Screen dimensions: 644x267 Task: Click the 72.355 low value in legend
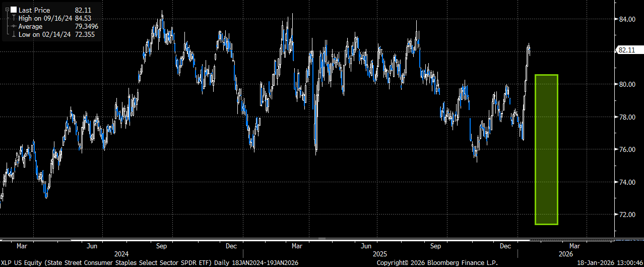click(85, 34)
